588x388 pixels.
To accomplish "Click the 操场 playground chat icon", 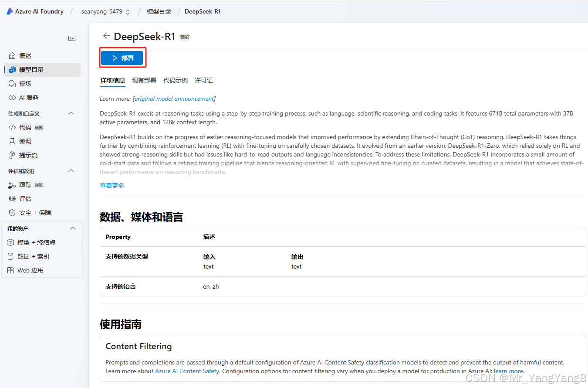I will [12, 84].
